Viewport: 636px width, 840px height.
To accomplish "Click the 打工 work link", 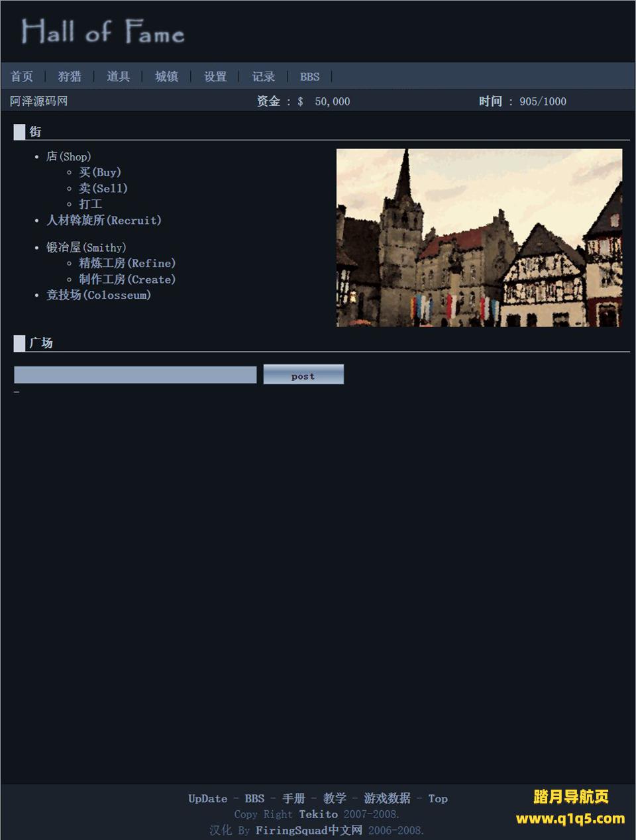I will coord(91,204).
